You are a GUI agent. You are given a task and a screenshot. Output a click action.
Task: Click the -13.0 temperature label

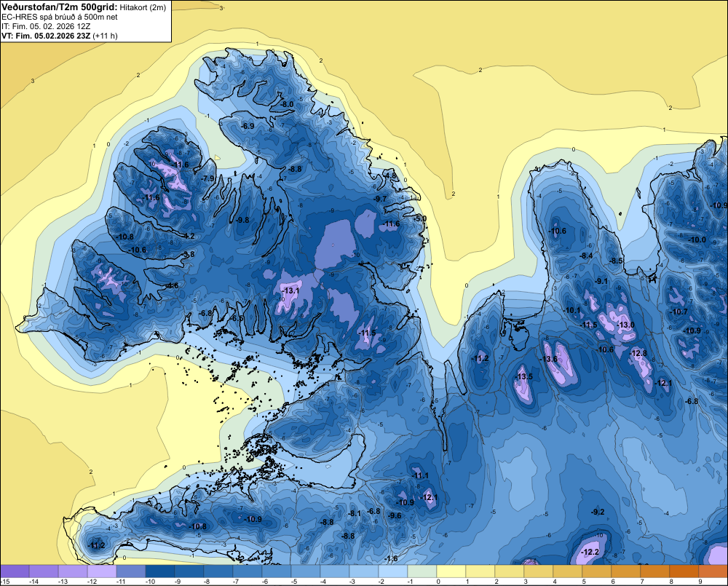click(x=625, y=325)
